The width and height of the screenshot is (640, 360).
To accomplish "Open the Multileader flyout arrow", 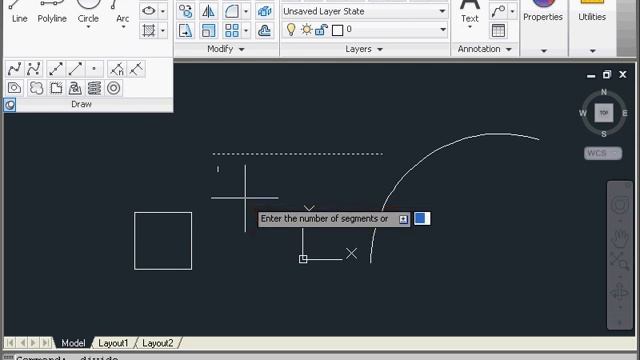I will tap(512, 11).
